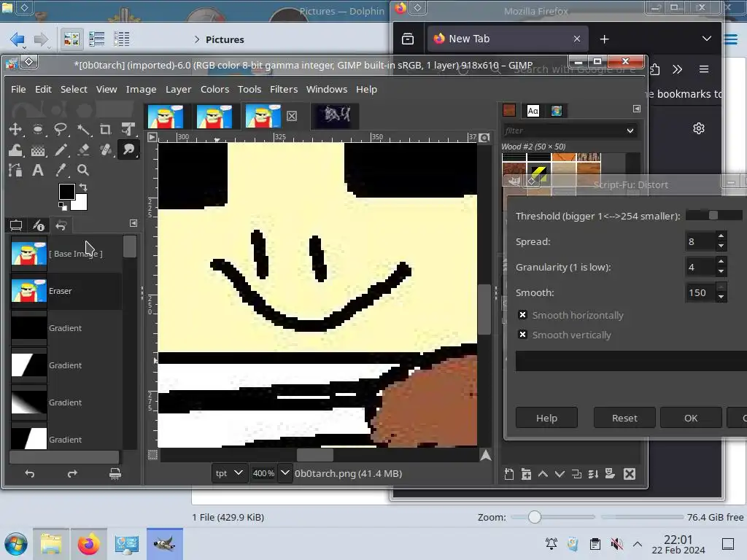The image size is (747, 560).
Task: Open the patterns panel configuration menu
Action: coord(636,109)
